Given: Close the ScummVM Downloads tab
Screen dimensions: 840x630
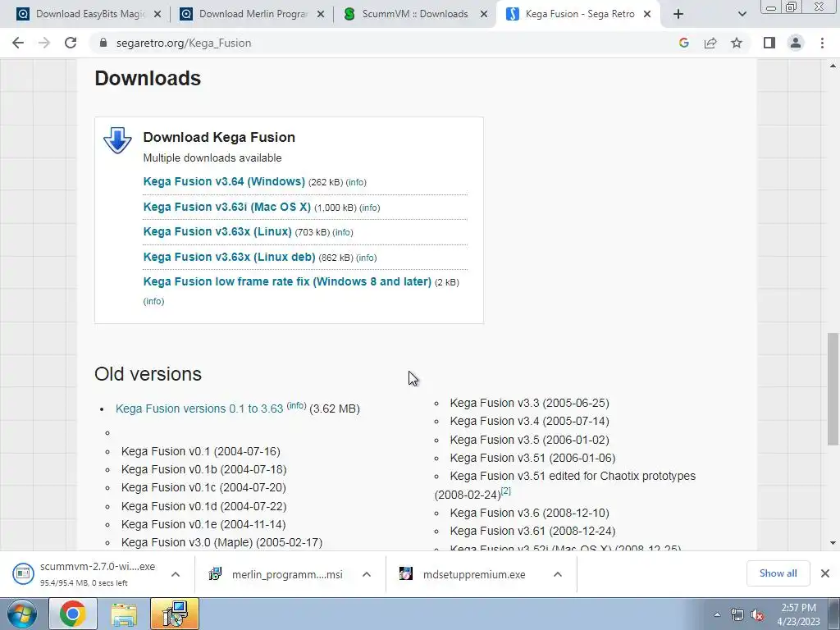Looking at the screenshot, I should 484,14.
